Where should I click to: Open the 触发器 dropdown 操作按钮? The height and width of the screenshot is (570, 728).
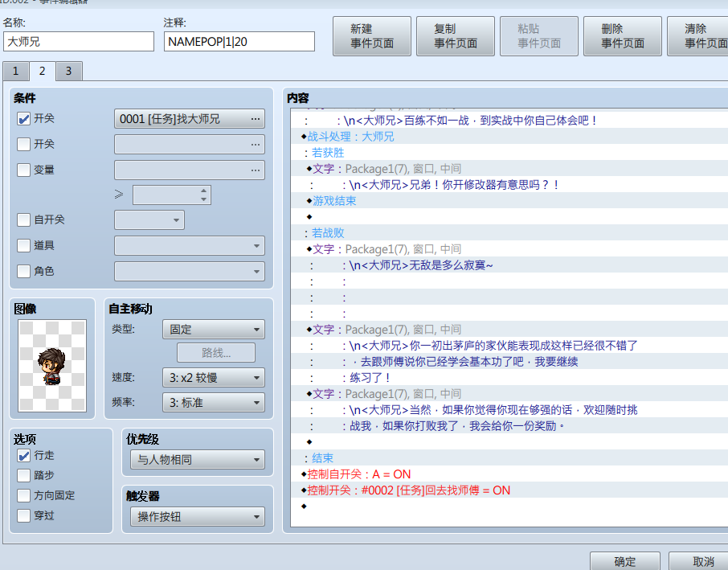pyautogui.click(x=198, y=517)
